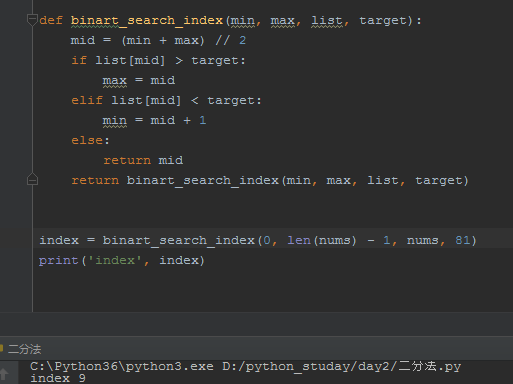The image size is (513, 384).
Task: Click recursive call 'return binart_search_index(...)' line
Action: pyautogui.click(x=270, y=181)
